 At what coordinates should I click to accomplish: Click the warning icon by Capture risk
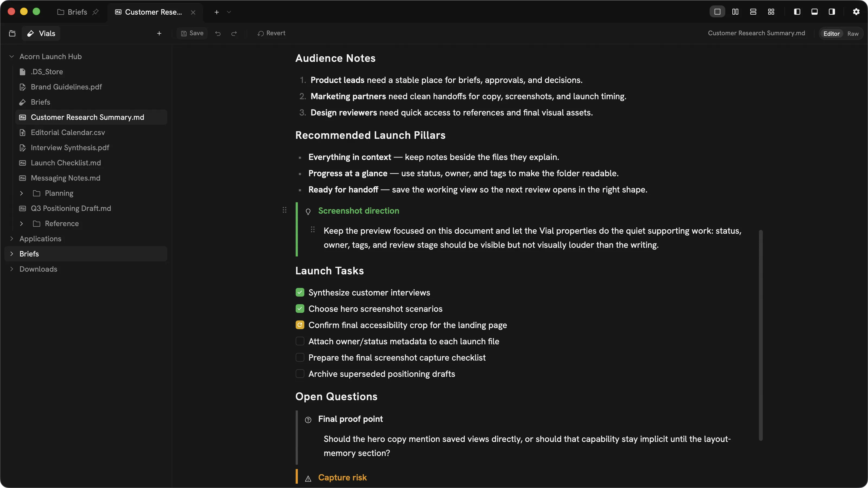308,479
